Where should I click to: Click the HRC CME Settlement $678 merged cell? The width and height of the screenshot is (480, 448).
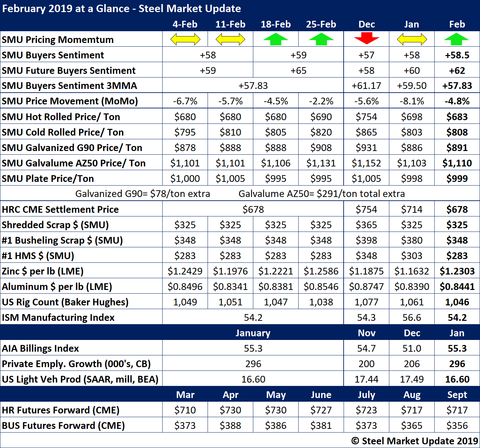(253, 209)
